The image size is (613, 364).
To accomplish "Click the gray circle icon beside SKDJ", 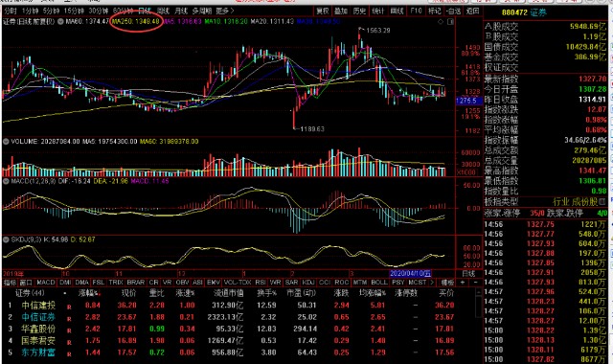I will 6,239.
